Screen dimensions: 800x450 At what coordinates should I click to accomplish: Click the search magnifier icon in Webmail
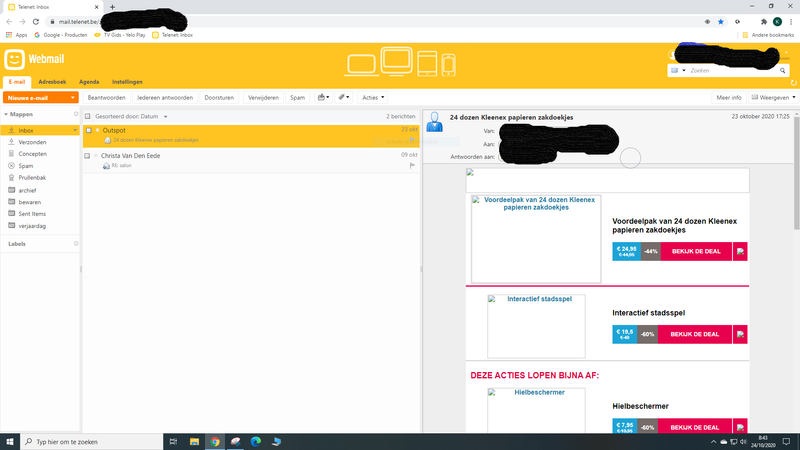click(782, 71)
